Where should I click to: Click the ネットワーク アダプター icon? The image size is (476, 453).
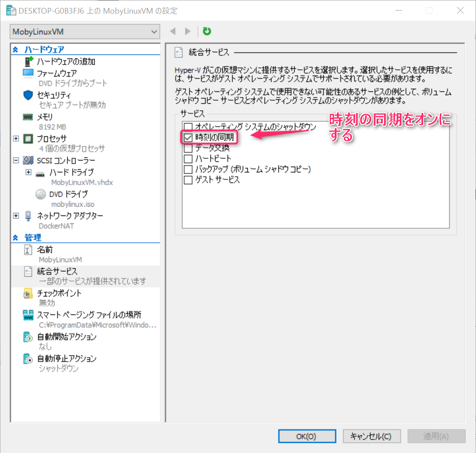click(x=28, y=216)
